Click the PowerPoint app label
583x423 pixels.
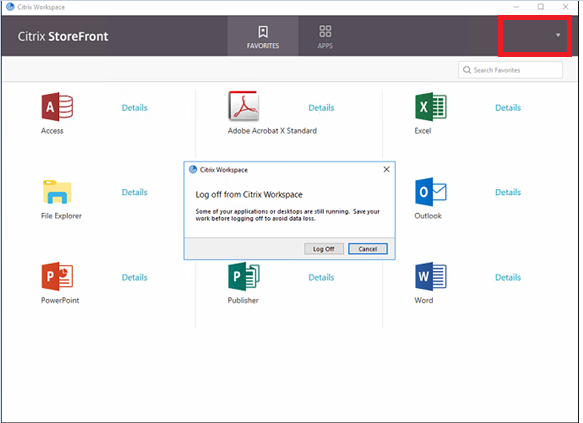pos(60,300)
